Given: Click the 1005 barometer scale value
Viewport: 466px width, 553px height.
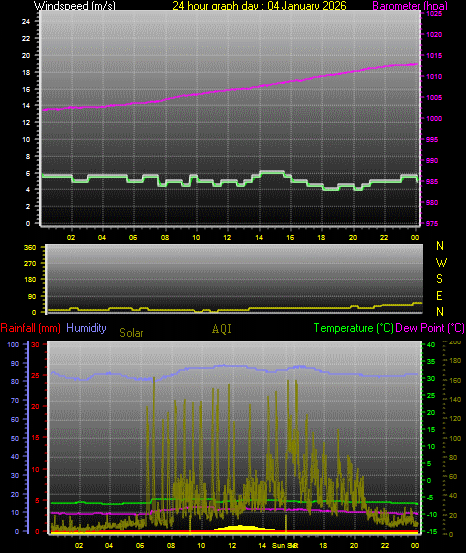Looking at the screenshot, I should click(434, 98).
